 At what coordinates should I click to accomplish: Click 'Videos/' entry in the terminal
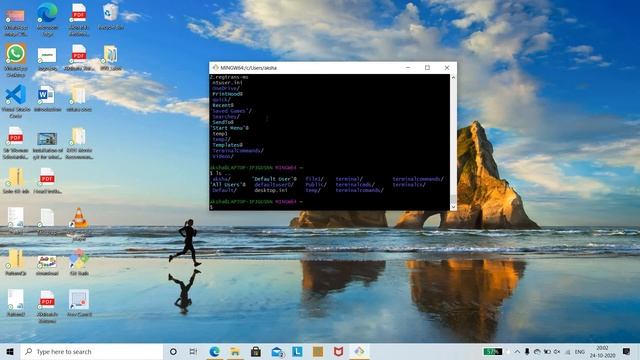(223, 156)
